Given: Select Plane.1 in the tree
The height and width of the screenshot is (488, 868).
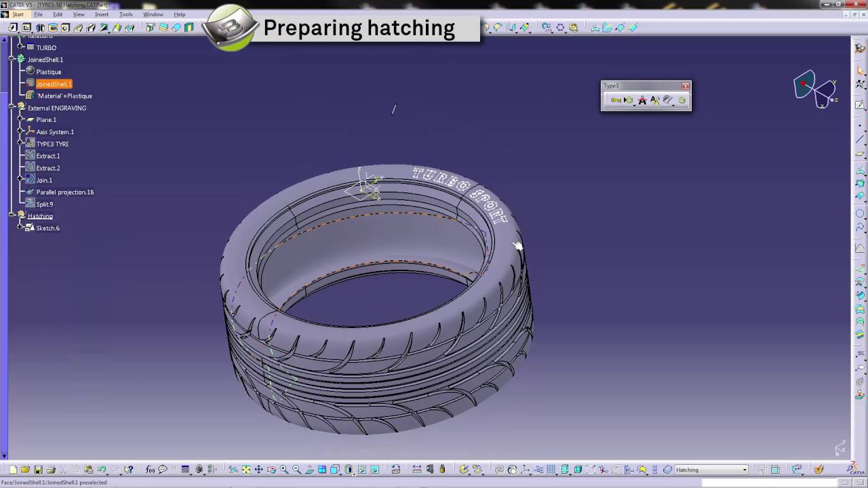Looking at the screenshot, I should pyautogui.click(x=46, y=120).
